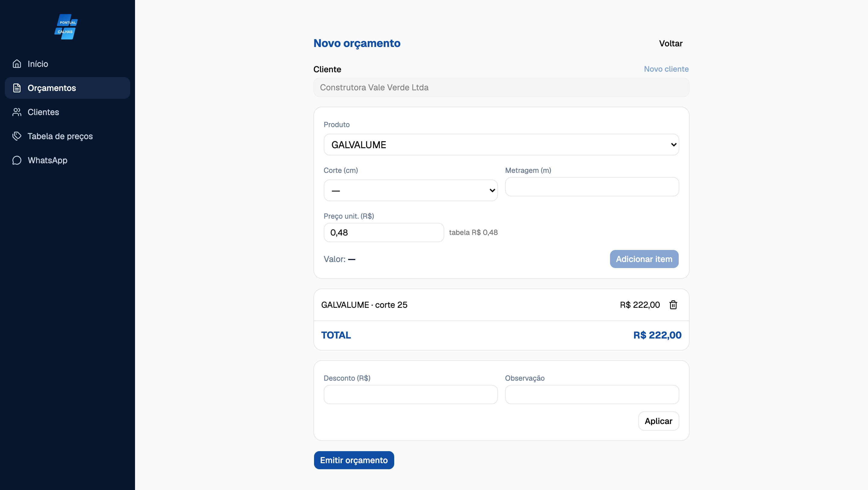868x490 pixels.
Task: Click the 'Novo orçamento' heading
Action: coord(357,43)
